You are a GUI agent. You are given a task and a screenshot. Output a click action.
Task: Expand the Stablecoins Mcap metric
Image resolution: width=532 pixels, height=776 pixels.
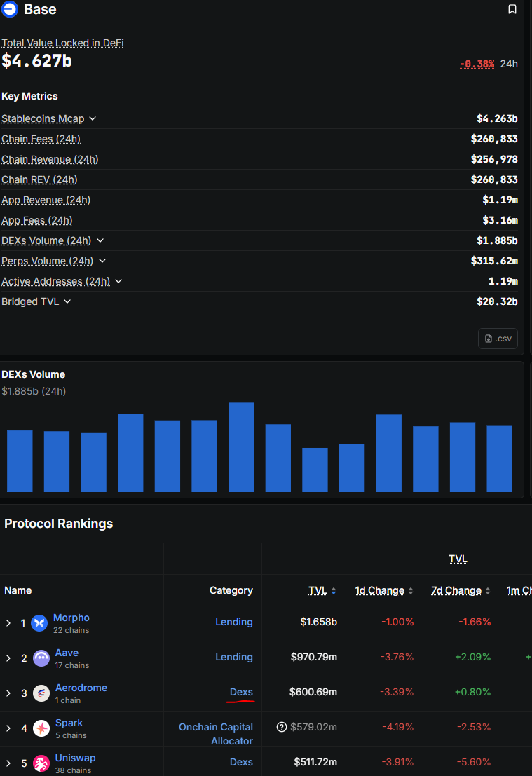(x=93, y=118)
